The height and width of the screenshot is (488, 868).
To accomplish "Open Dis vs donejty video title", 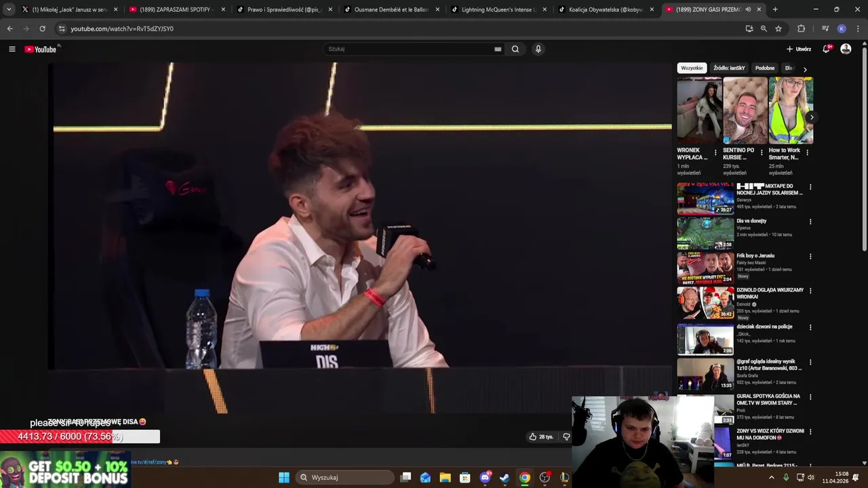I will pyautogui.click(x=751, y=221).
